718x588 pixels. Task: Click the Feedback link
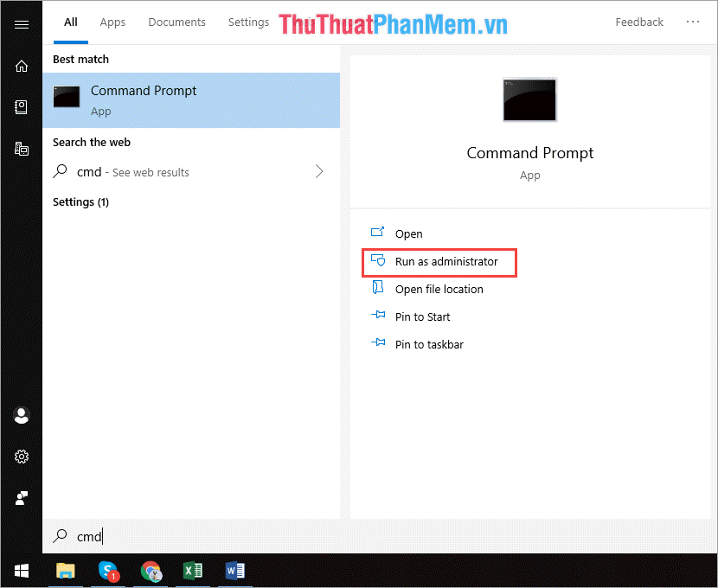coord(639,22)
